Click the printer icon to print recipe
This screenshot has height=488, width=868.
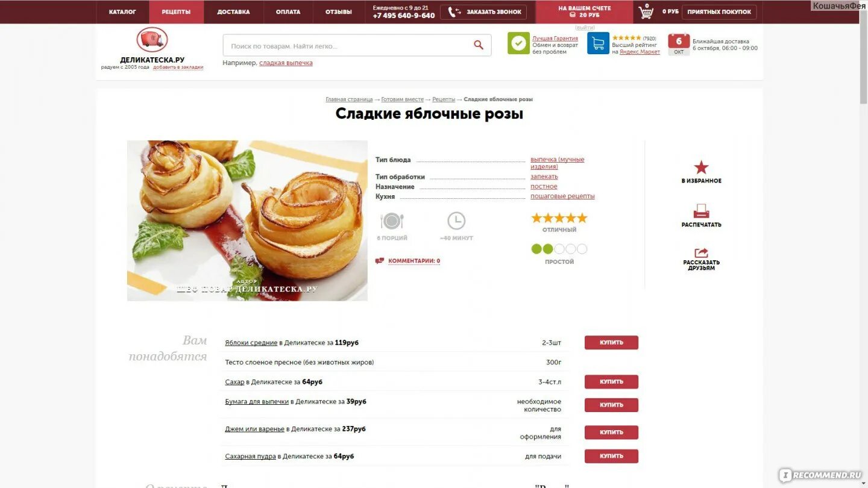[701, 211]
